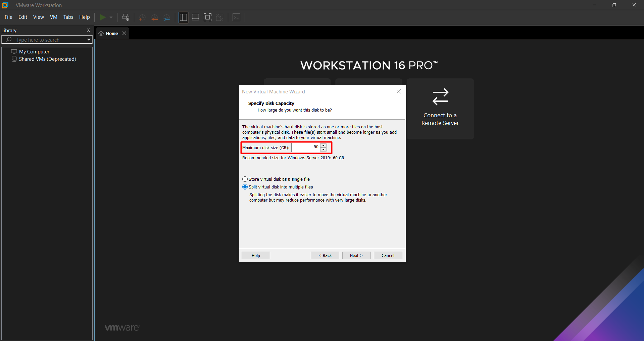Click the Library search magnifier icon
Screen dimensions: 644x341
pos(9,40)
